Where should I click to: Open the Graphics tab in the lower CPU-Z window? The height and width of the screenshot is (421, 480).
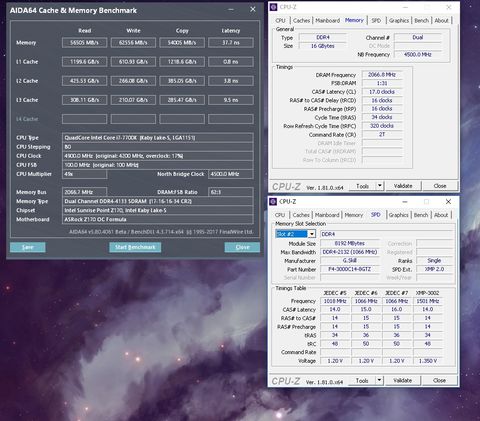[398, 215]
